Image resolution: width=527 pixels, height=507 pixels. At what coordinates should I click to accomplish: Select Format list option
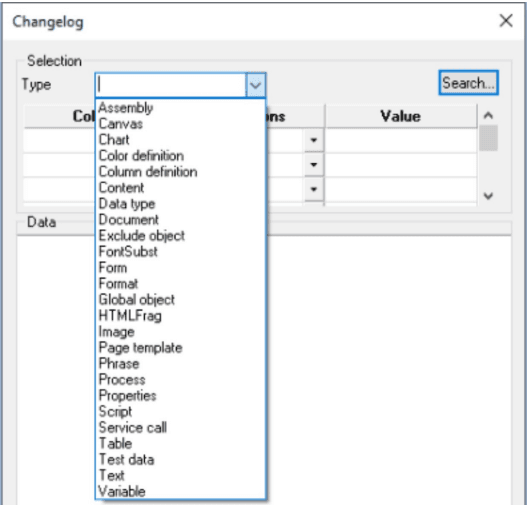click(x=181, y=284)
